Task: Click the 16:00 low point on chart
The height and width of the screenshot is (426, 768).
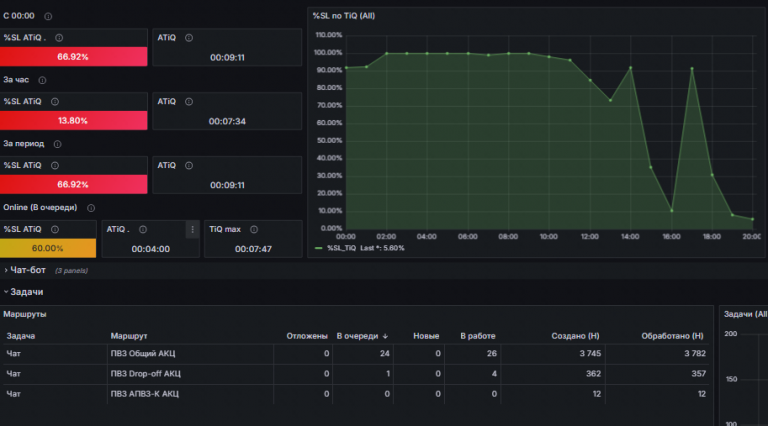Action: (x=672, y=211)
